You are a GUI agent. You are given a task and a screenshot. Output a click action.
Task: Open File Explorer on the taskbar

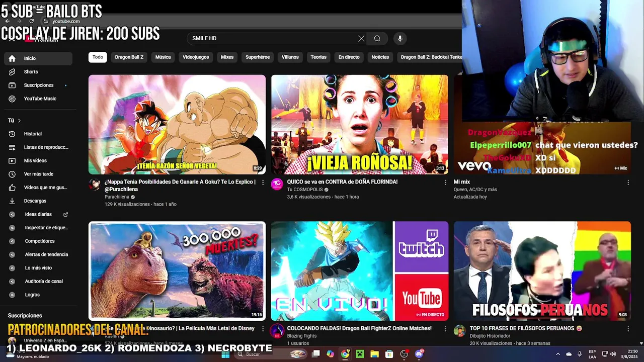coord(374,354)
